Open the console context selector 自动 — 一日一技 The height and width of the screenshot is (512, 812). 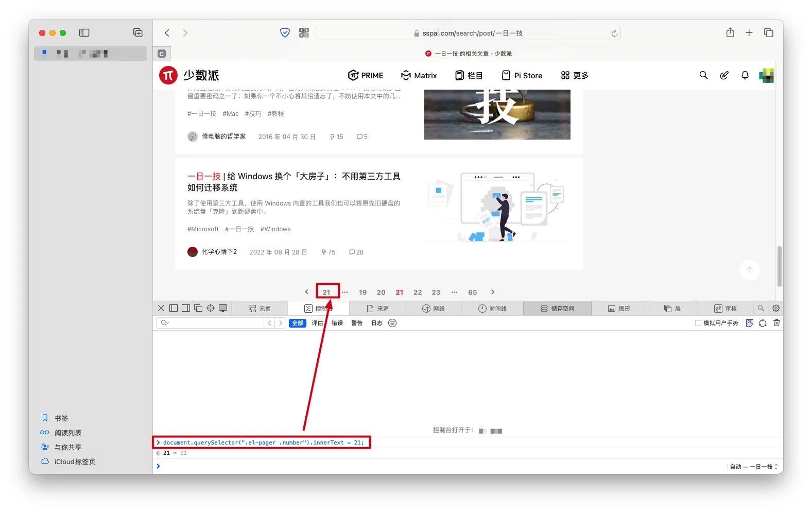pos(753,467)
